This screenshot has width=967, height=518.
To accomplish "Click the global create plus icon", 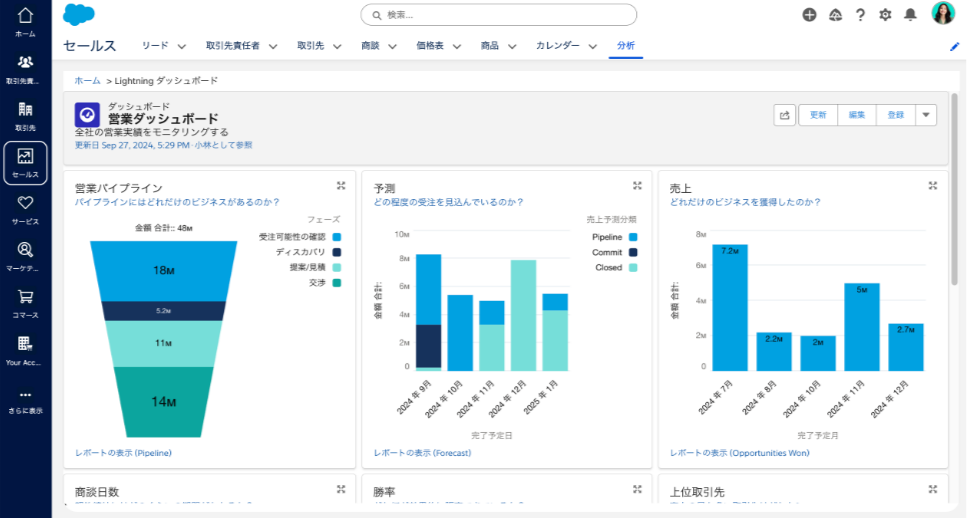I will pos(809,14).
